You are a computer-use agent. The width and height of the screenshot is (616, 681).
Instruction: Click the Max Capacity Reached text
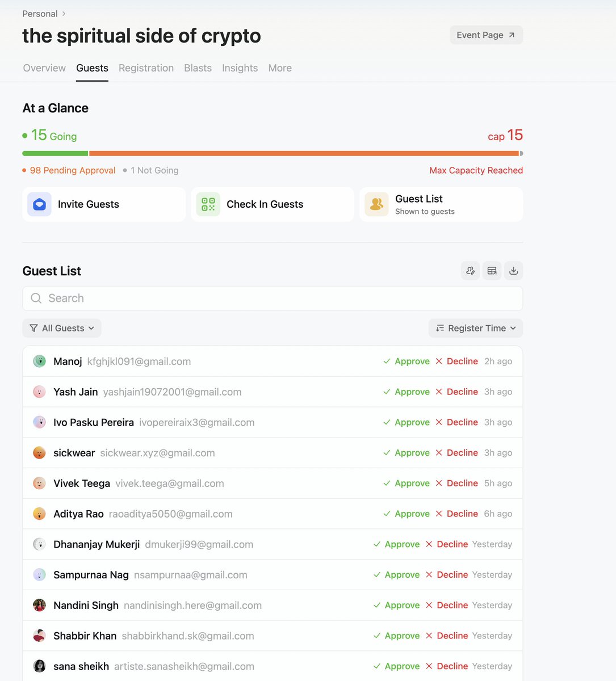pos(476,170)
